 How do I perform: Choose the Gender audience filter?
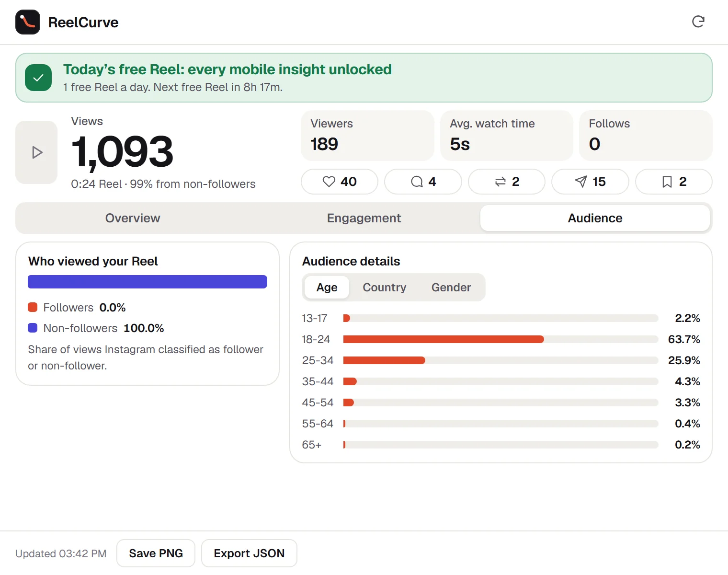click(x=451, y=287)
